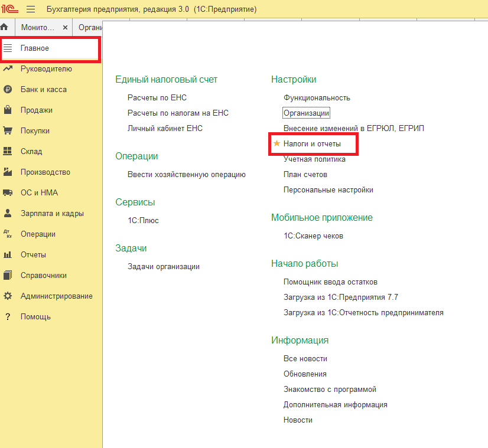The width and height of the screenshot is (488, 448).
Task: Open the Help section (Помощь)
Action: [35, 317]
